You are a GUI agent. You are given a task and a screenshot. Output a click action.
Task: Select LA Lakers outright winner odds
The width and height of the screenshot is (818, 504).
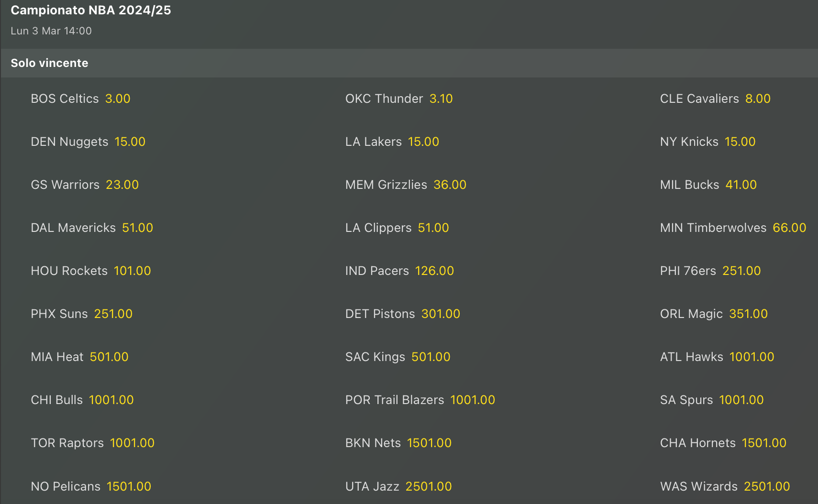point(392,142)
